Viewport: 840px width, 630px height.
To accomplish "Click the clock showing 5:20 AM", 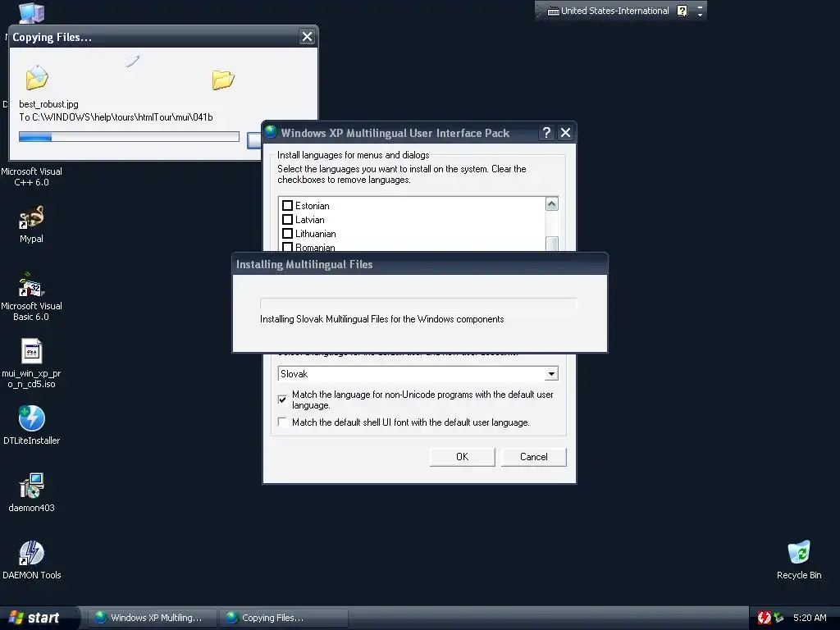I will (810, 618).
